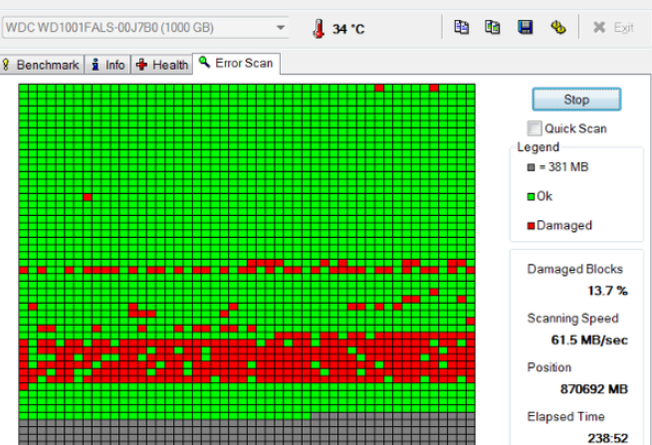Screen dimensions: 652x445
Task: Click the gray 381 MB legend square
Action: (x=531, y=167)
